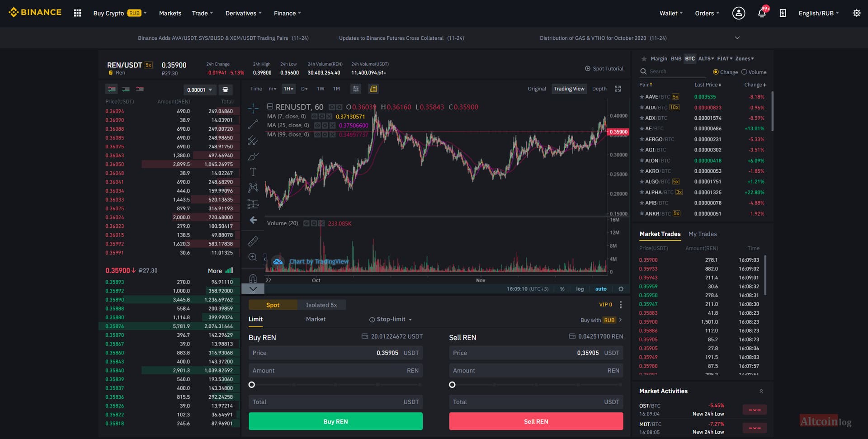Select the Market order tab

[x=316, y=319]
